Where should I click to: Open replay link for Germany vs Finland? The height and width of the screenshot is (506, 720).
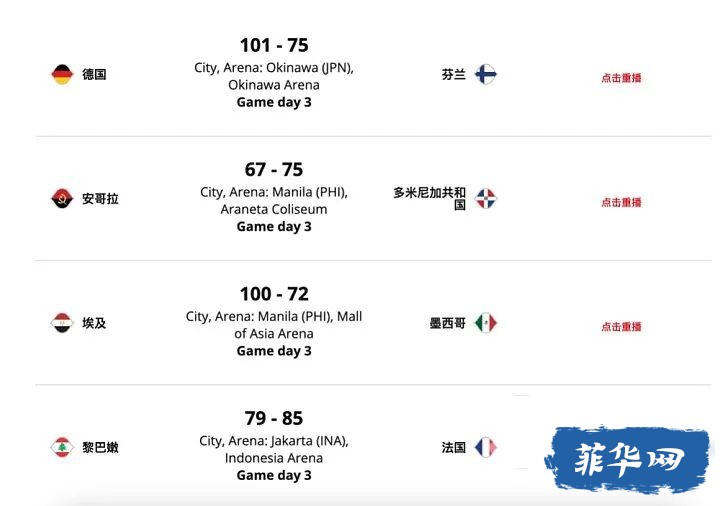(621, 78)
